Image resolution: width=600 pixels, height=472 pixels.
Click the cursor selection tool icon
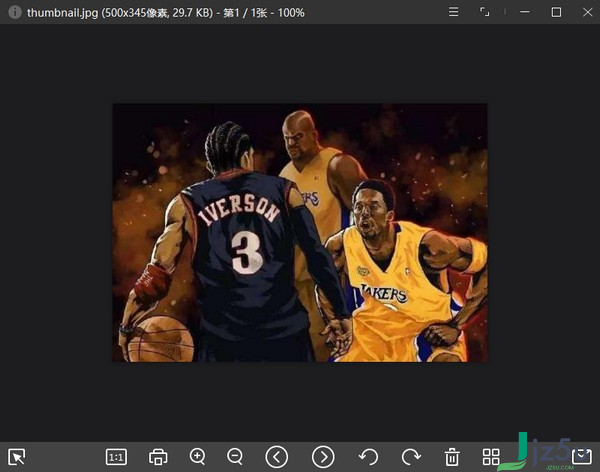click(17, 457)
